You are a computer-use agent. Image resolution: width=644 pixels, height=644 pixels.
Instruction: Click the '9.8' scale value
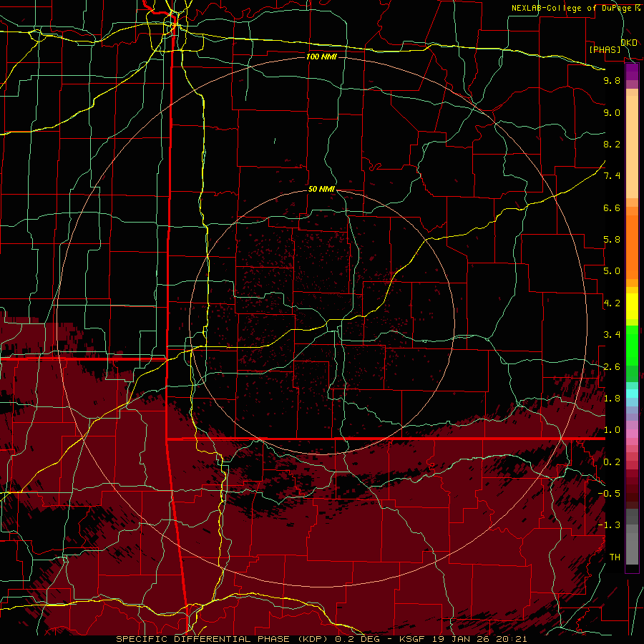tap(612, 80)
